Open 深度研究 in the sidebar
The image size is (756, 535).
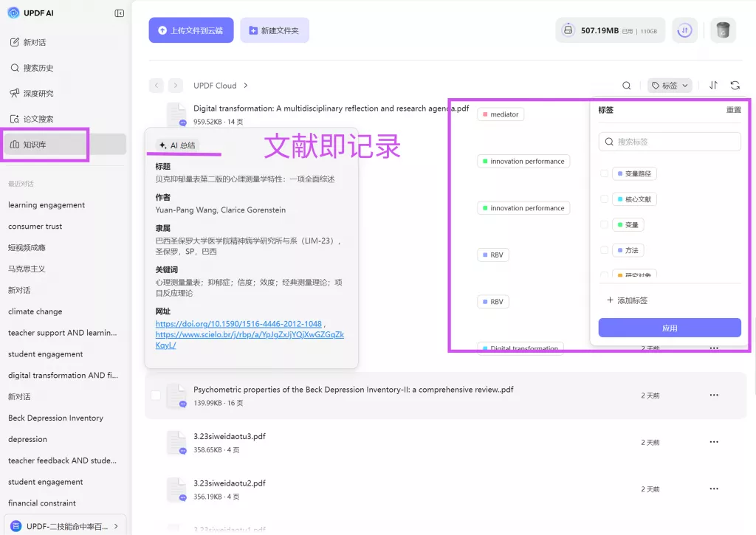pyautogui.click(x=38, y=94)
